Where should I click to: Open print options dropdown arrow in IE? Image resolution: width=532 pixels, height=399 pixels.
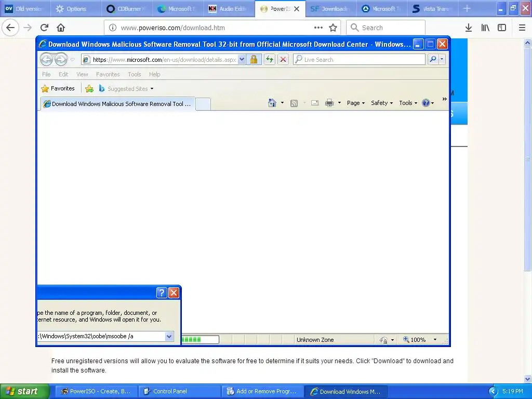(x=339, y=103)
